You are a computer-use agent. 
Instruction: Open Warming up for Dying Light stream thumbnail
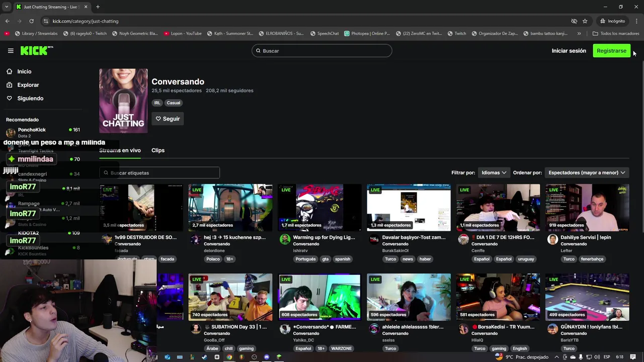coord(319,208)
